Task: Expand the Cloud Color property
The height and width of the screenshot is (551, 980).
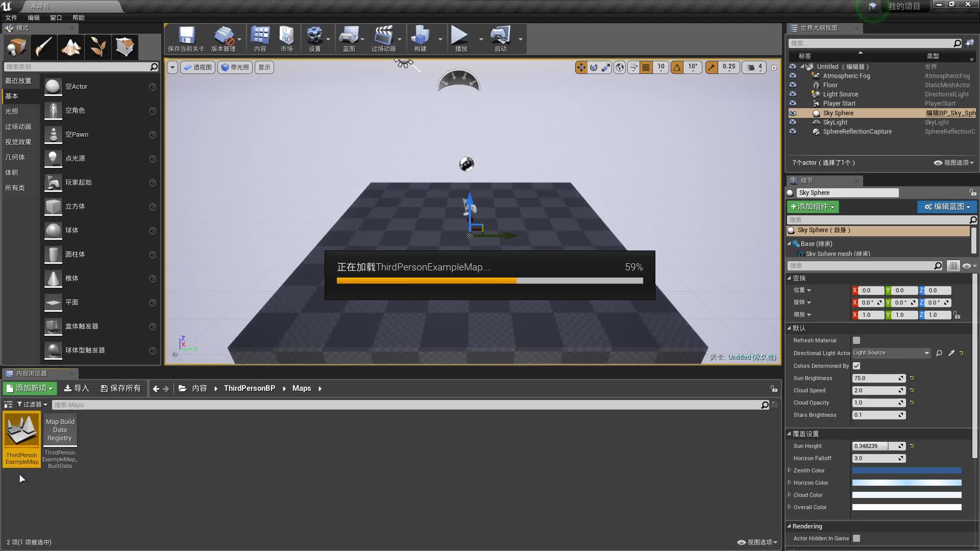Action: pyautogui.click(x=789, y=495)
